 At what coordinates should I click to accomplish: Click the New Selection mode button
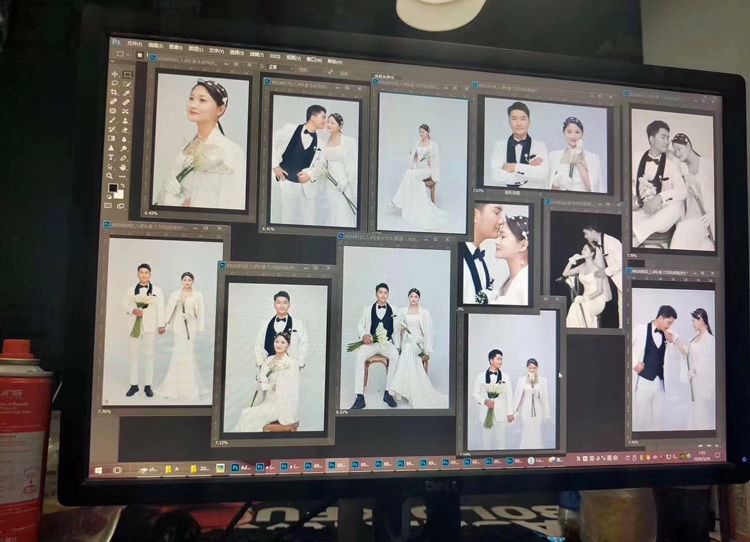tap(140, 55)
